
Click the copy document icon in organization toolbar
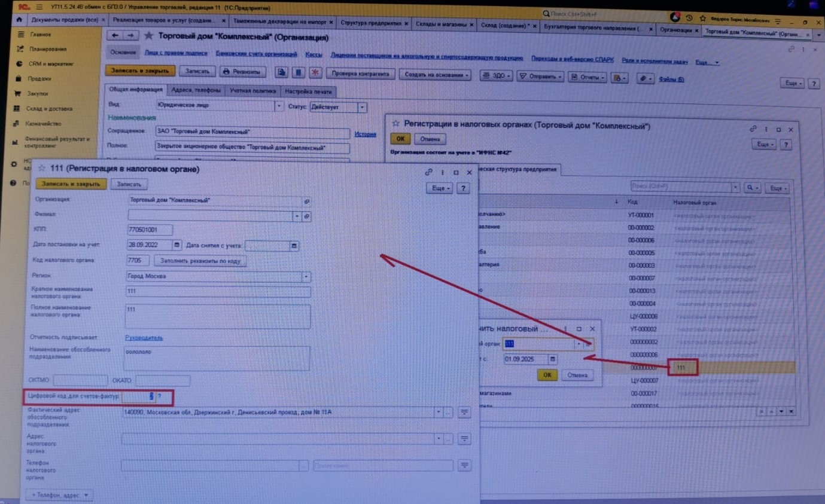point(281,73)
